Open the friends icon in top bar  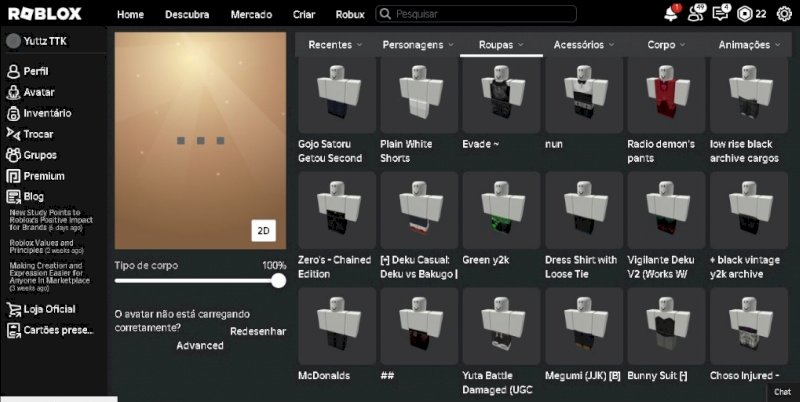[x=697, y=14]
